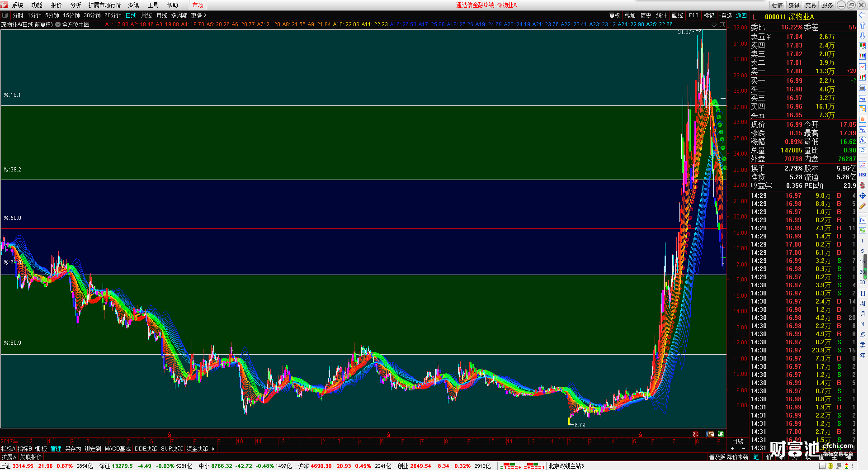Click the red S sidebar icon
The height and width of the screenshot is (470, 868).
tap(862, 185)
